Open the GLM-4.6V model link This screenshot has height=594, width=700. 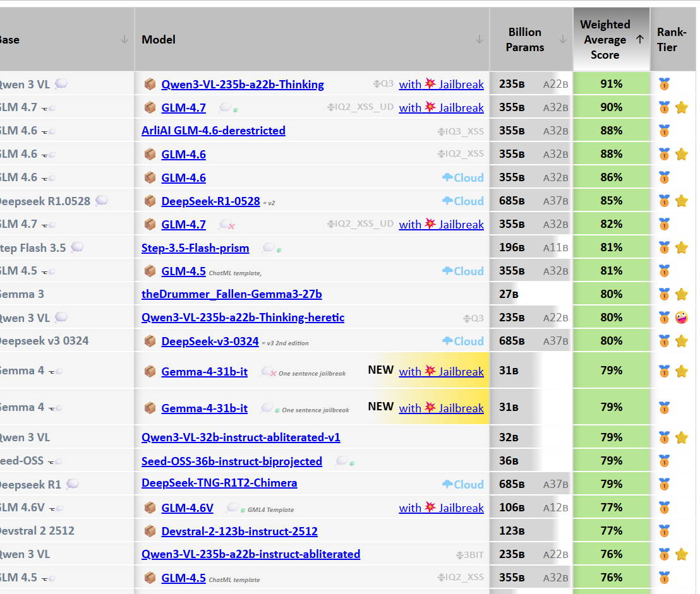[x=187, y=508]
